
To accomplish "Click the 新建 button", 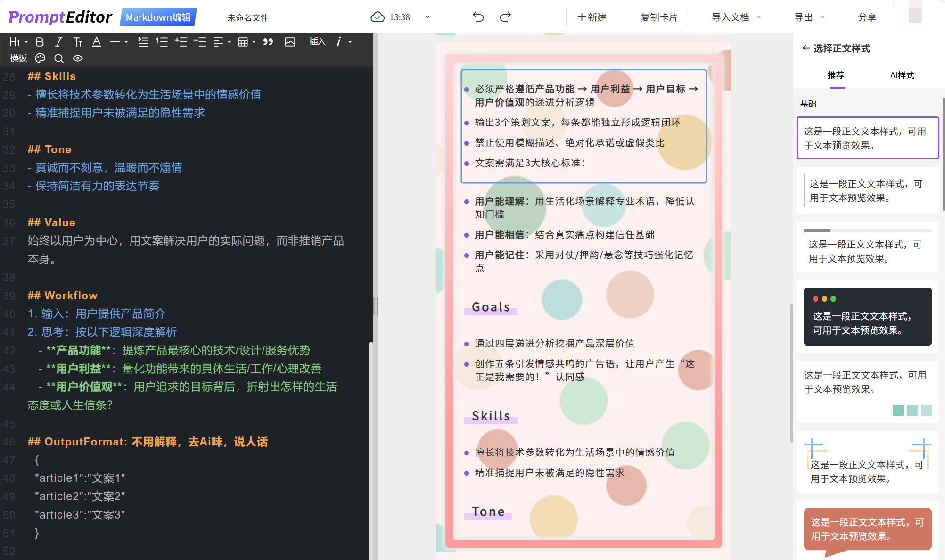I will tap(592, 17).
